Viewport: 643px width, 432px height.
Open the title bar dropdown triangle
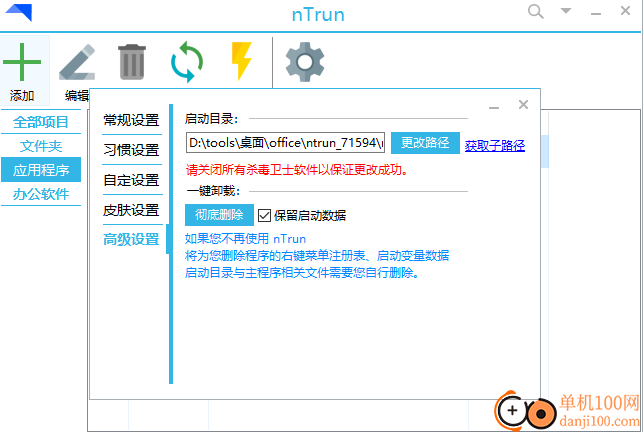566,11
